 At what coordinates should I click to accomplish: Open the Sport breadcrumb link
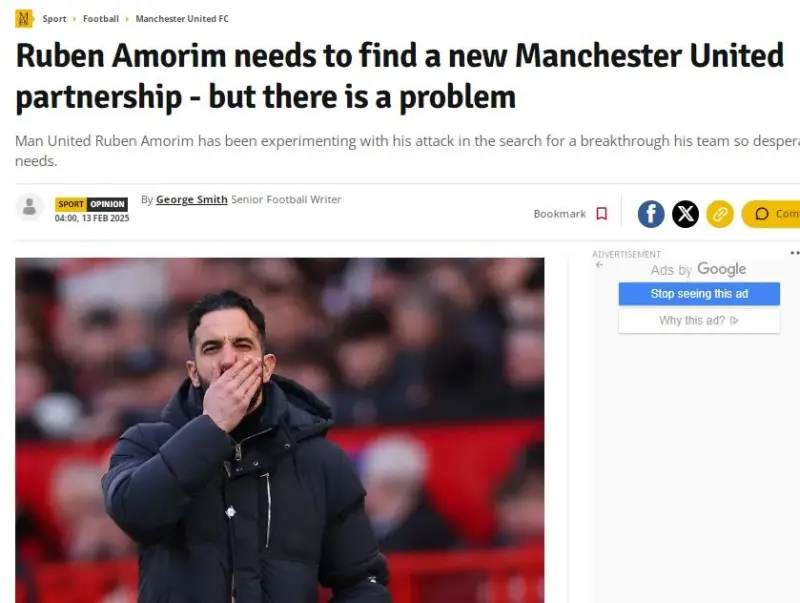tap(55, 19)
